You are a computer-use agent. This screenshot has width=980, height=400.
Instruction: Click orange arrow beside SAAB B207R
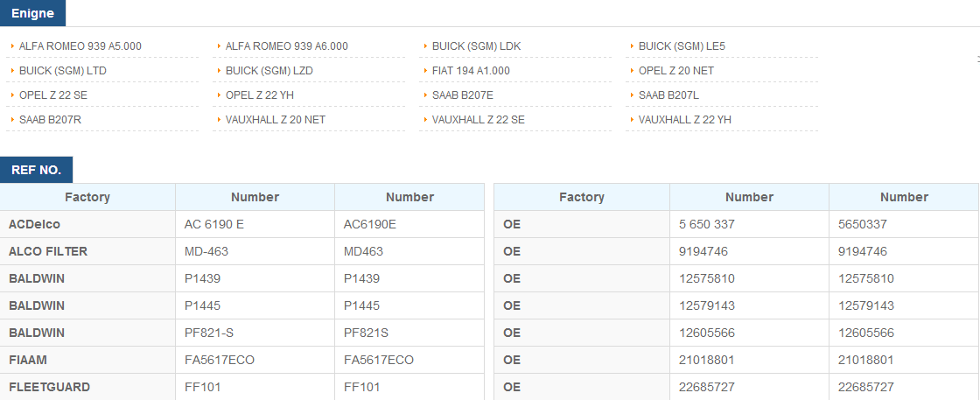click(12, 119)
